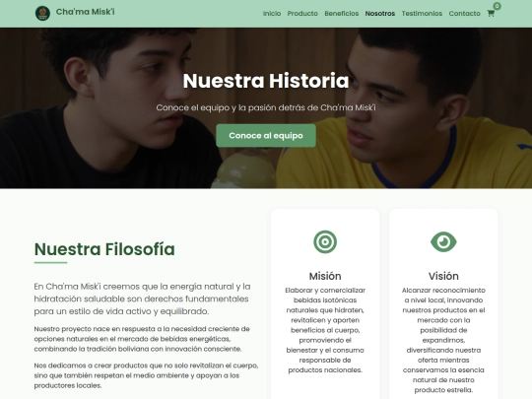Click the target icon above Misión
This screenshot has height=399, width=532.
[x=325, y=242]
